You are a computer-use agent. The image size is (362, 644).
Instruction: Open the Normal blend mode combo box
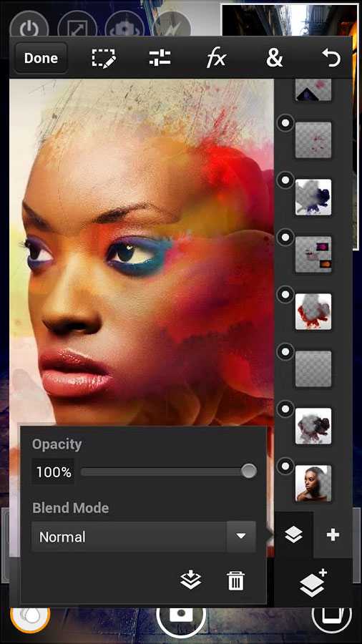144,537
